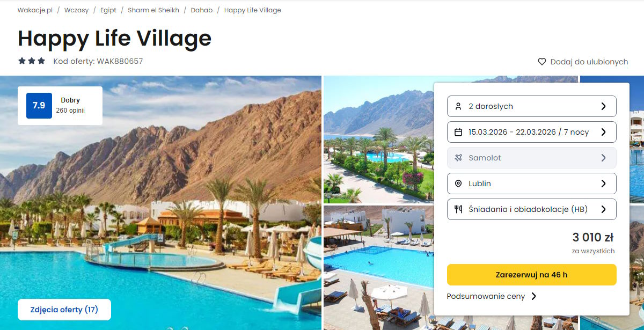Go to Egipt in the breadcrumb
644x330 pixels.
coord(108,10)
